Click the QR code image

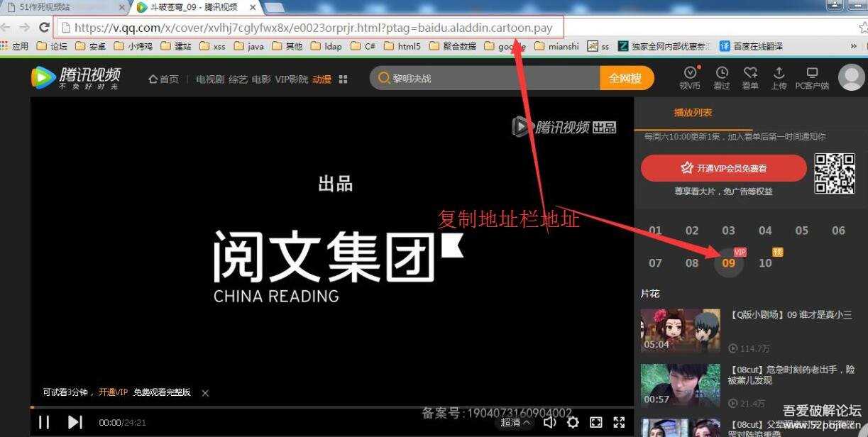835,173
